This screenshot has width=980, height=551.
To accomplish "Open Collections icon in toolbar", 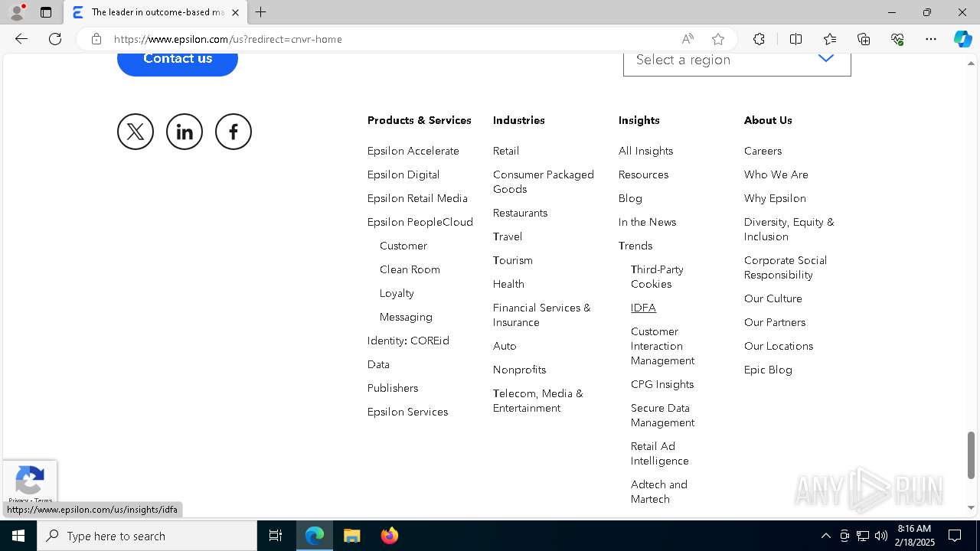I will point(864,39).
